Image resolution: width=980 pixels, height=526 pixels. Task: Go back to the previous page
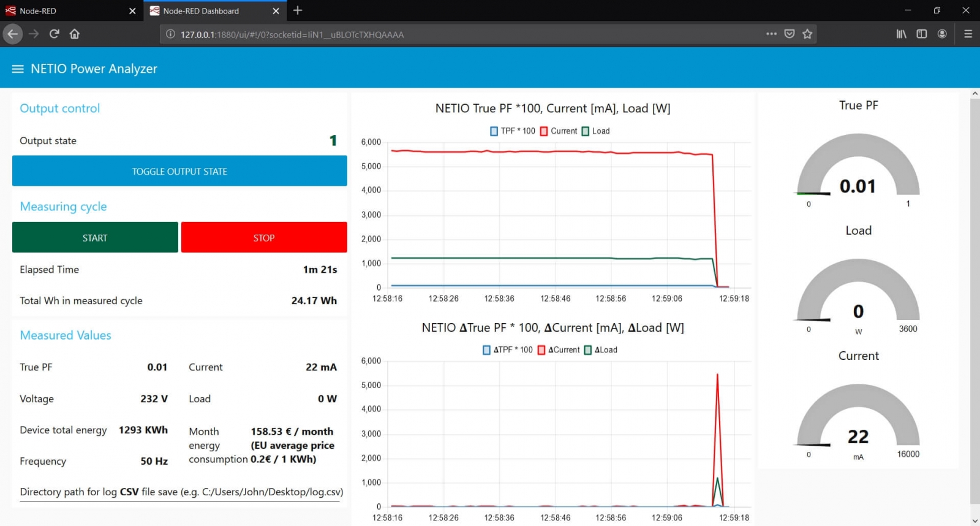pos(13,34)
